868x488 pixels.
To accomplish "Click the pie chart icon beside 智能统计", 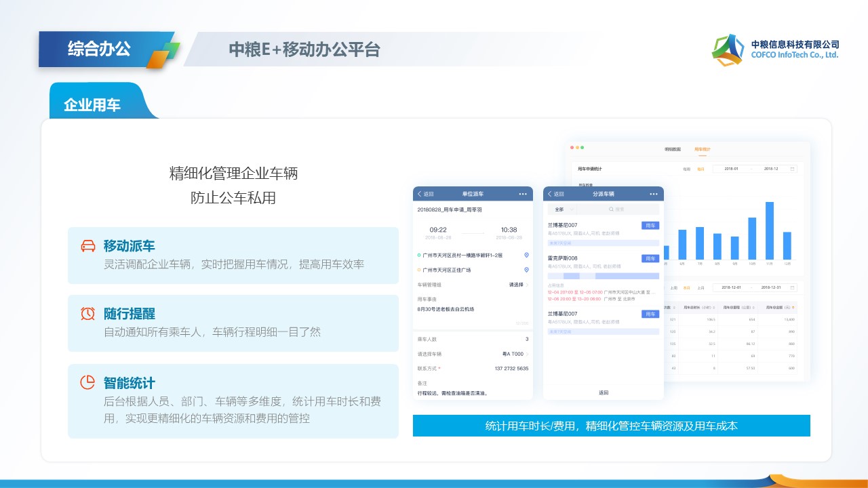I will (x=87, y=382).
